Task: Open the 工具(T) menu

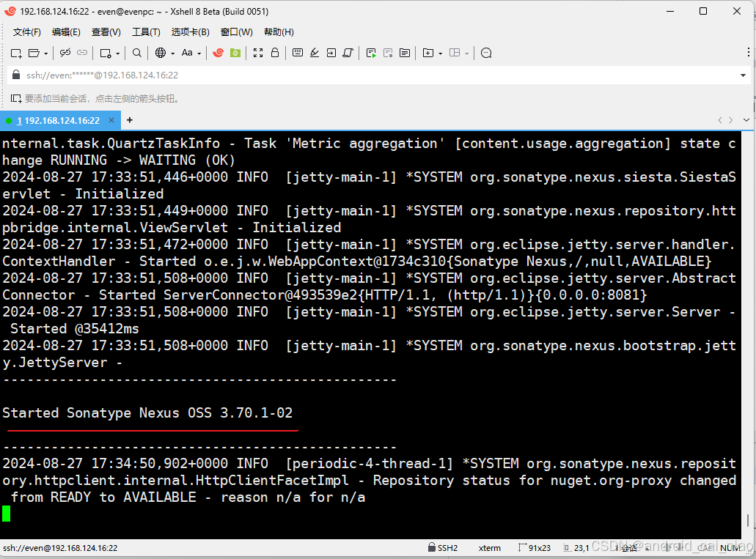Action: tap(146, 32)
